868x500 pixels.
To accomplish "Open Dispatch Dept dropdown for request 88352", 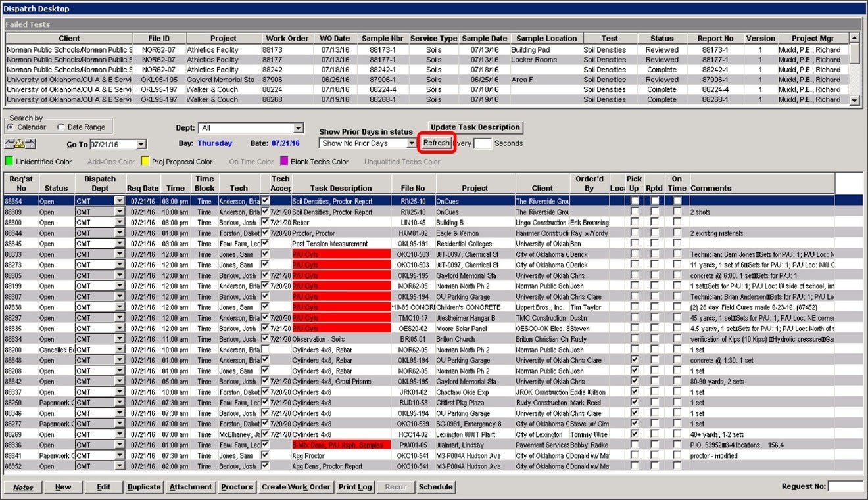I will [x=119, y=466].
